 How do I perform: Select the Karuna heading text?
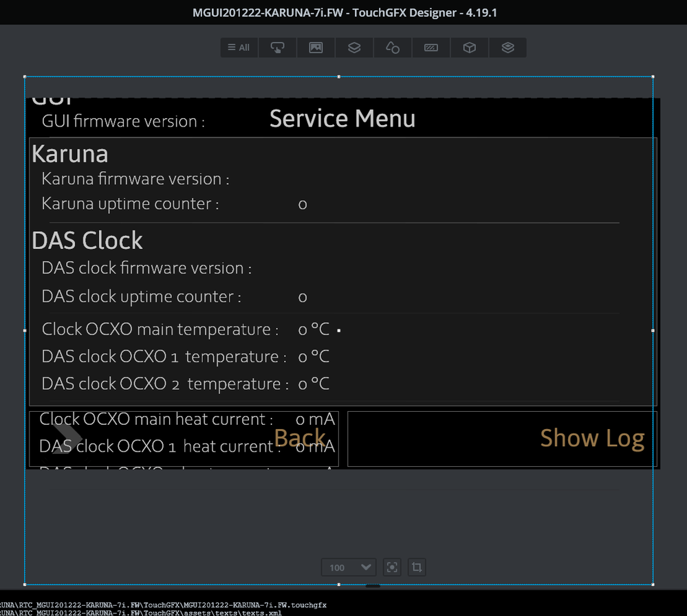69,154
